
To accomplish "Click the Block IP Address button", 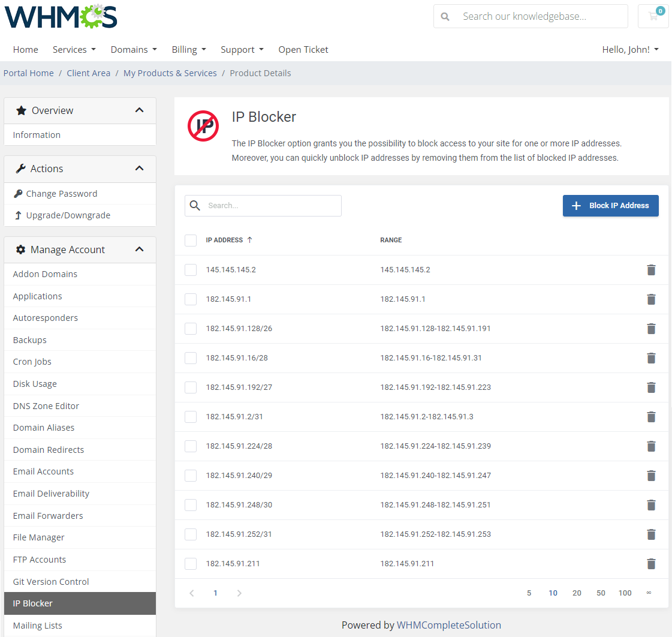I will point(611,206).
